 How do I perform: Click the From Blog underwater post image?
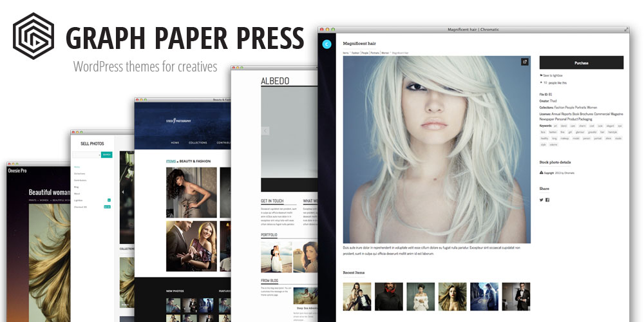(x=305, y=296)
